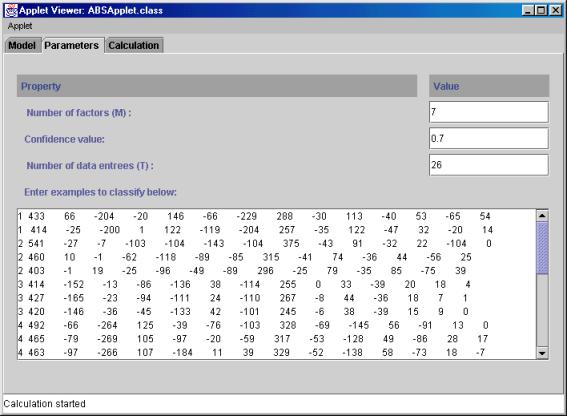Click the Value column header
The image size is (567, 416).
click(489, 86)
